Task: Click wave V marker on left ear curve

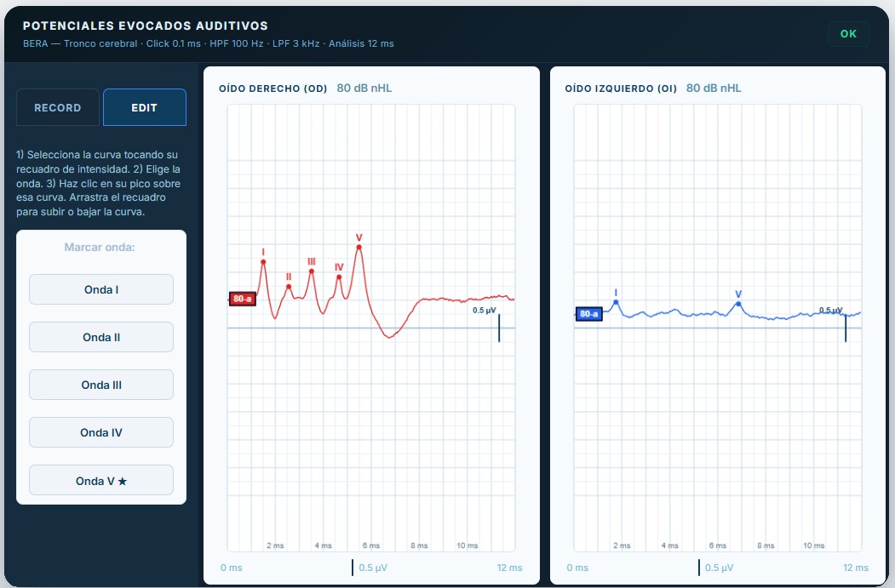Action: [738, 304]
